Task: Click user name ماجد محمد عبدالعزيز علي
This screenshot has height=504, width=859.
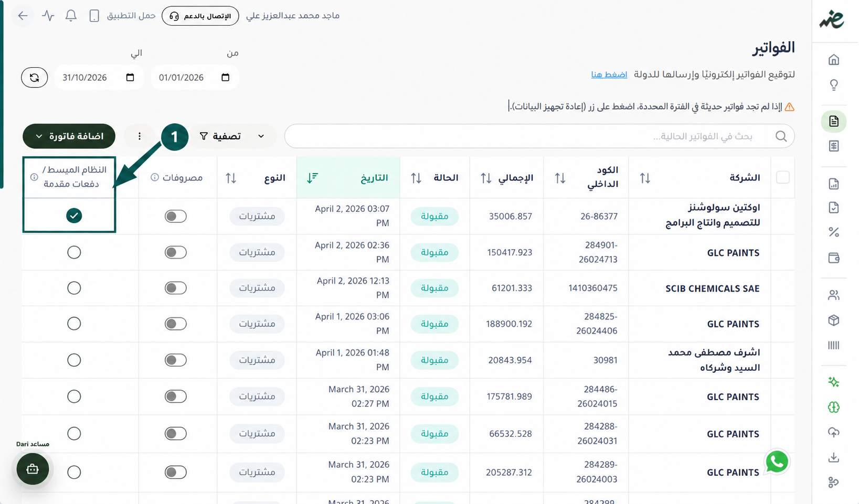Action: click(x=293, y=16)
